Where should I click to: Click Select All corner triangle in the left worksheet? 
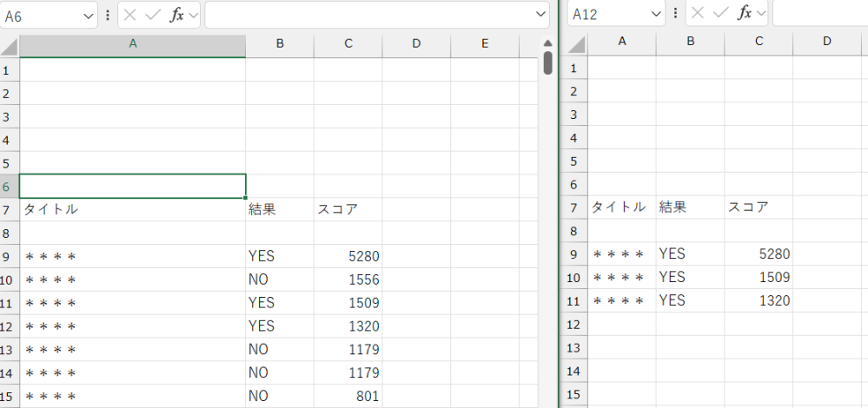click(x=10, y=46)
